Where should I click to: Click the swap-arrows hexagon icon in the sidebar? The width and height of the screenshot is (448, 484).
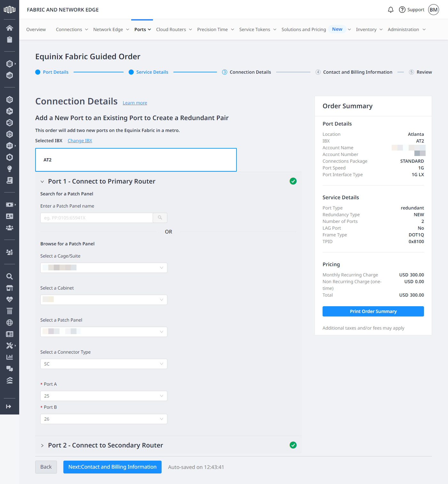coord(10,146)
